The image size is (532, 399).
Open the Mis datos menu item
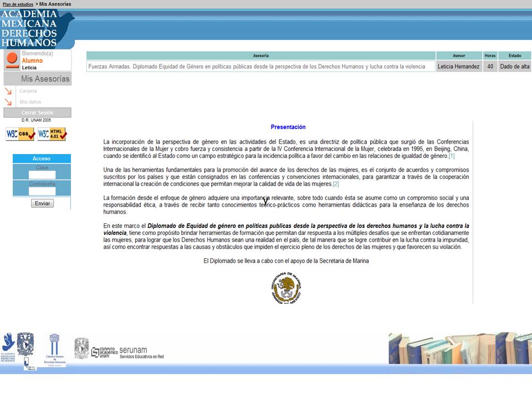[30, 102]
